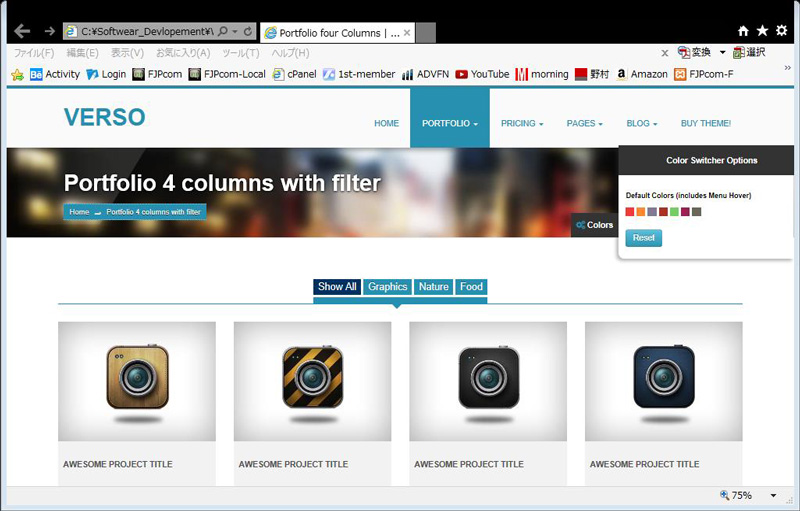This screenshot has height=511, width=800.
Task: Select the Nature filter
Action: pos(434,287)
